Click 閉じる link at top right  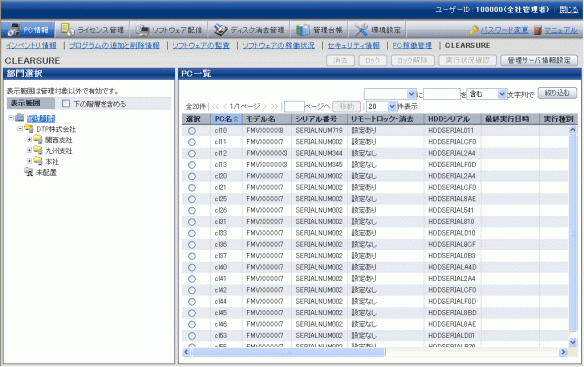click(569, 10)
